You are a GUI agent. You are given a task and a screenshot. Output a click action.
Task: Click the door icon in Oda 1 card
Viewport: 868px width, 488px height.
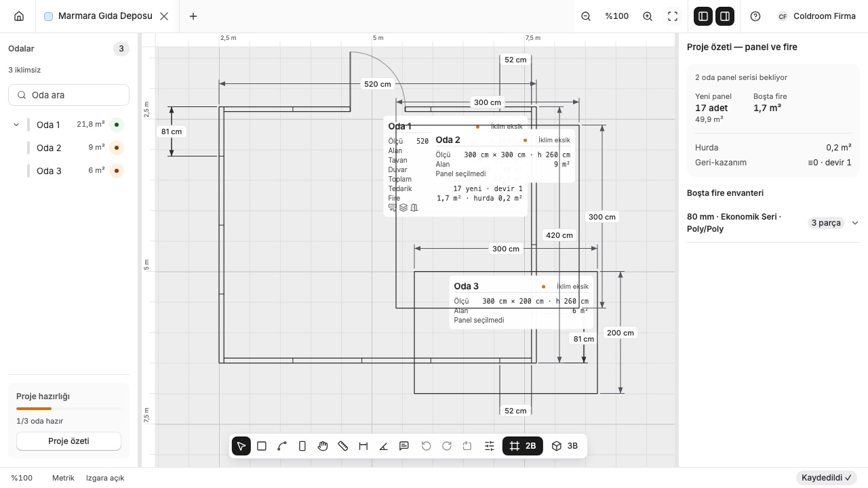click(414, 208)
